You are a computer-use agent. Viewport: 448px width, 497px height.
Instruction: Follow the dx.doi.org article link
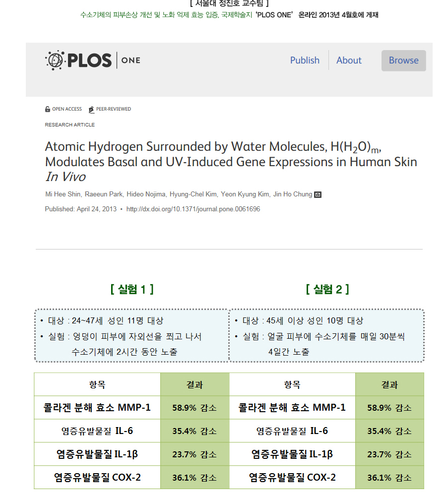coord(193,209)
